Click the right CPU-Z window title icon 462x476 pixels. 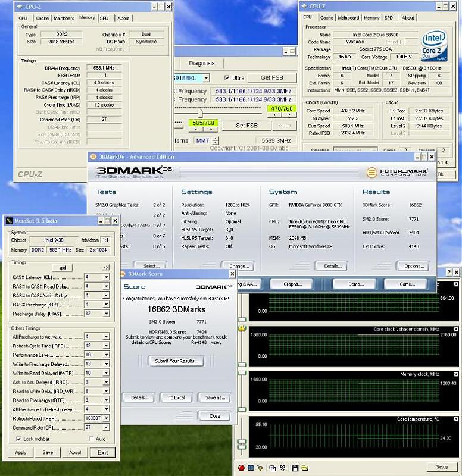304,6
